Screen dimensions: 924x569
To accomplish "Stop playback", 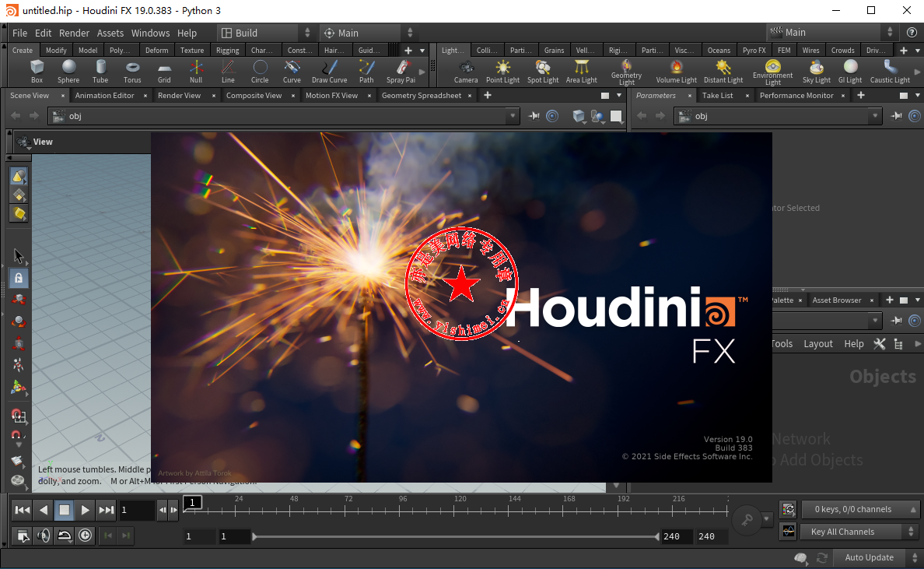I will (65, 510).
